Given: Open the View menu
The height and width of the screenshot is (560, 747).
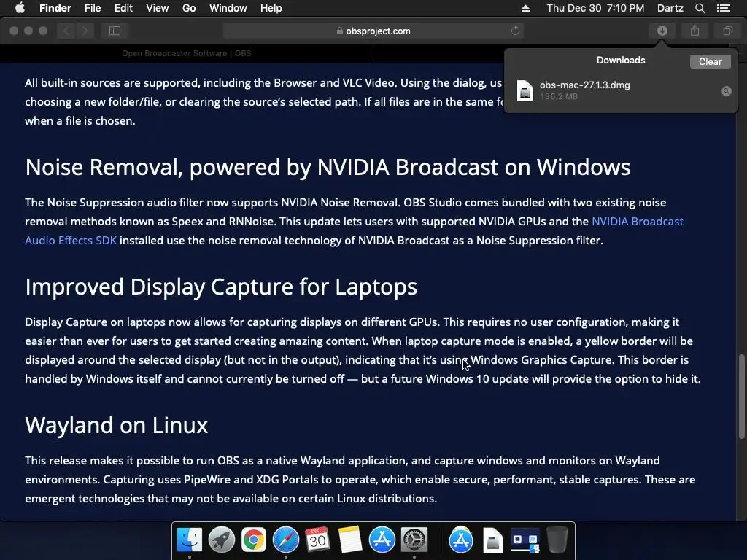Looking at the screenshot, I should (x=158, y=8).
